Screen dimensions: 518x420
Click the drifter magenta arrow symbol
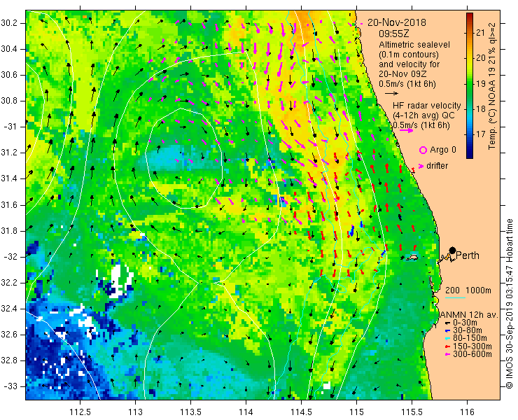pyautogui.click(x=421, y=166)
